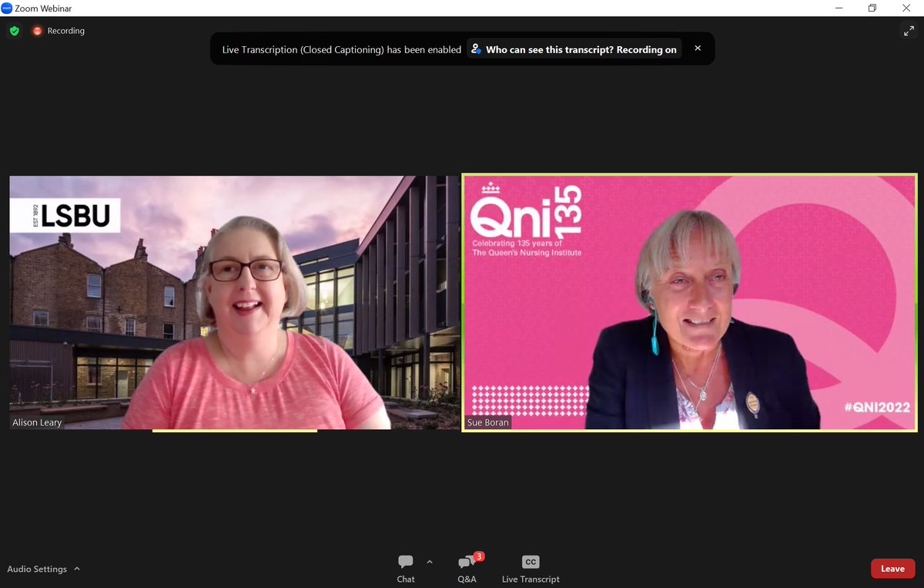Image resolution: width=924 pixels, height=588 pixels.
Task: Enter full screen mode via the expand icon
Action: click(907, 31)
